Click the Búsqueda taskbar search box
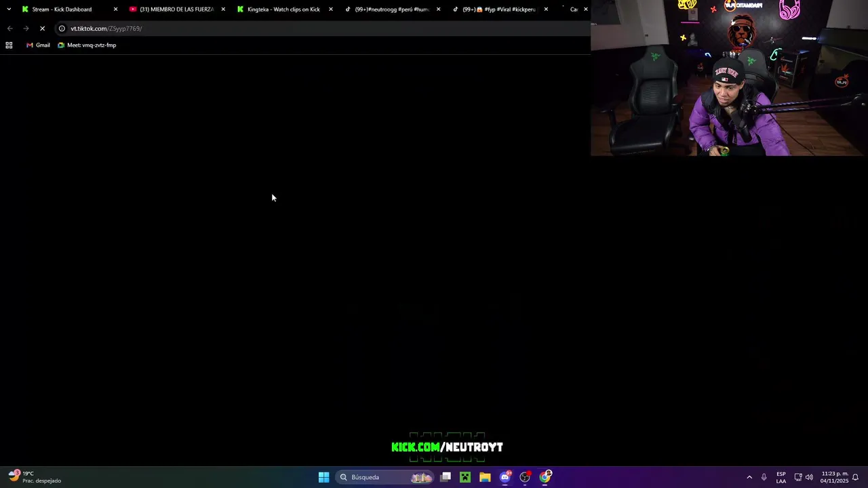 click(x=384, y=477)
